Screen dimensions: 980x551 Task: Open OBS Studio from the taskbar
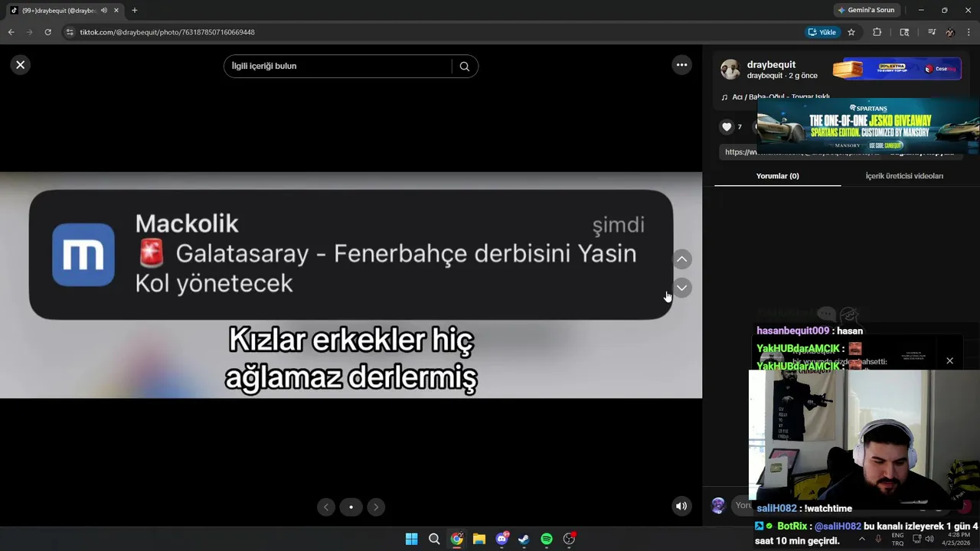click(x=569, y=539)
